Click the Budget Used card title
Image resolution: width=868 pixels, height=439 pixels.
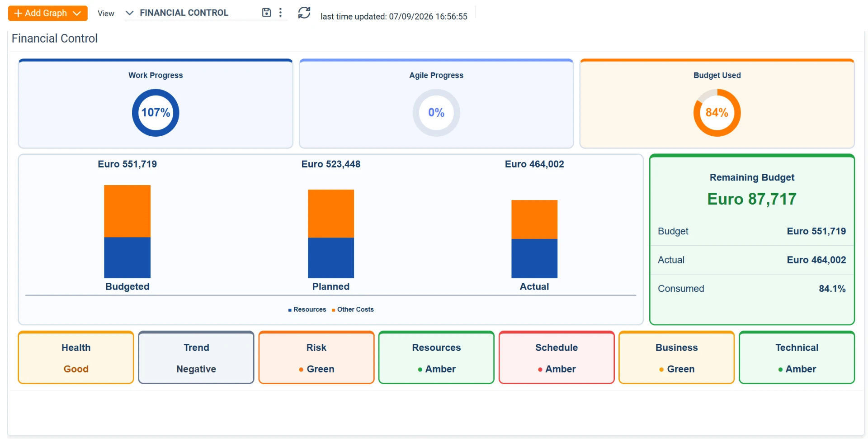(x=717, y=75)
